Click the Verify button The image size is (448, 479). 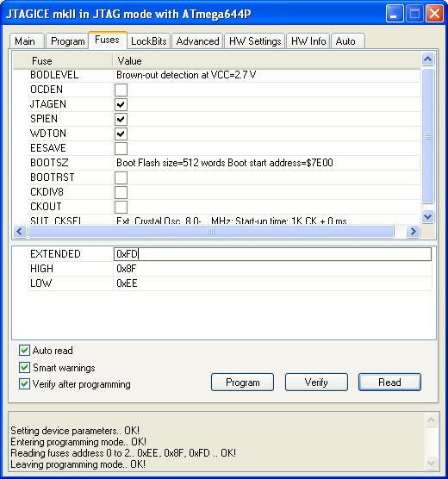pos(316,383)
